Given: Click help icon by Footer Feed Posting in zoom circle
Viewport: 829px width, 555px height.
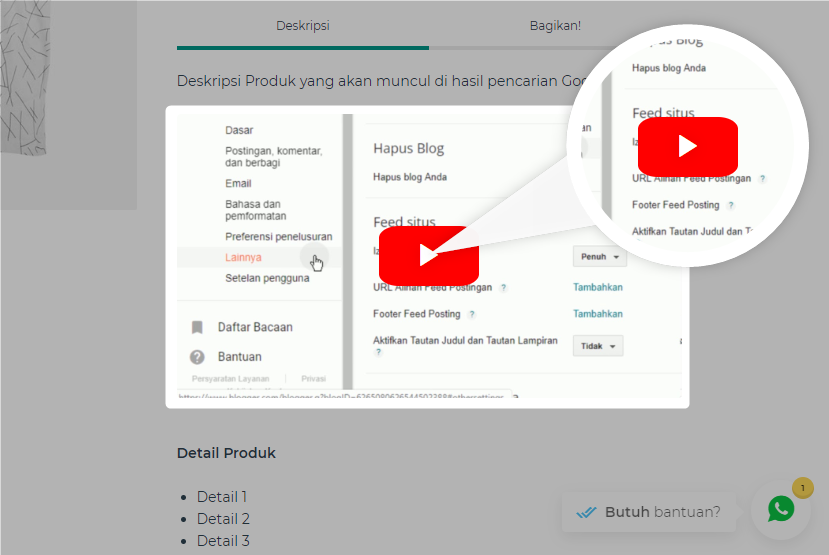Looking at the screenshot, I should [x=731, y=206].
